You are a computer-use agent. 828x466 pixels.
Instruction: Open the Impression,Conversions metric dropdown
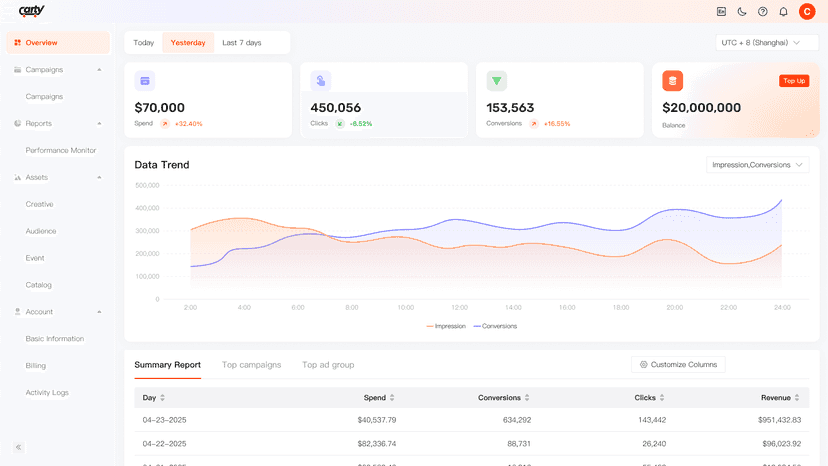tap(757, 165)
